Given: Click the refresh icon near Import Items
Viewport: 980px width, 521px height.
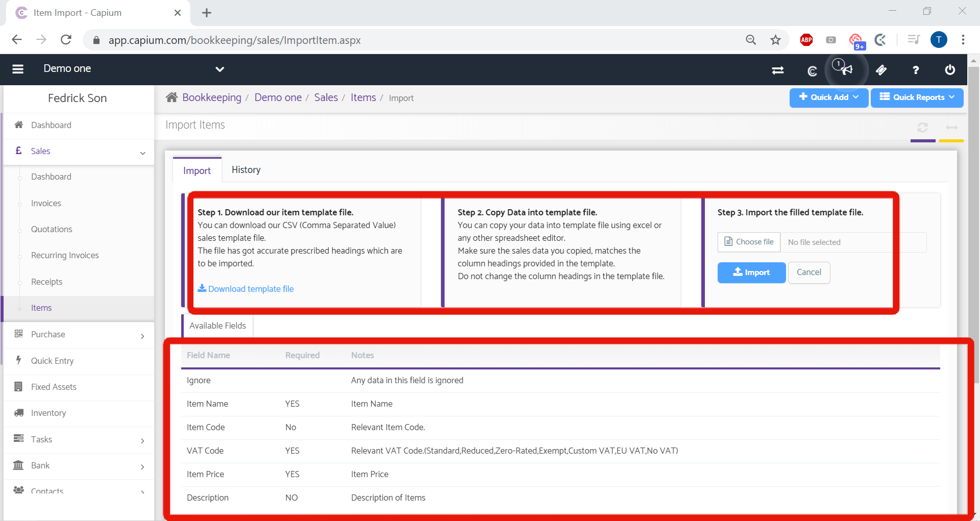Looking at the screenshot, I should 923,128.
